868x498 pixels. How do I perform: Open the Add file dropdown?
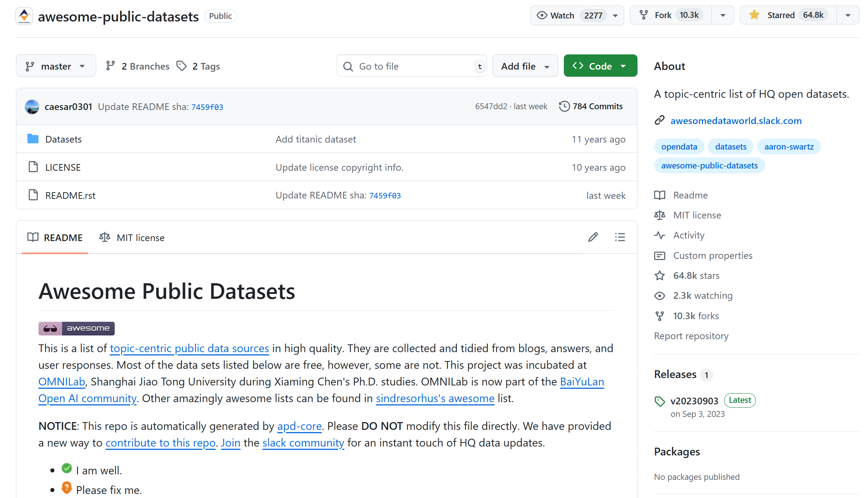525,66
